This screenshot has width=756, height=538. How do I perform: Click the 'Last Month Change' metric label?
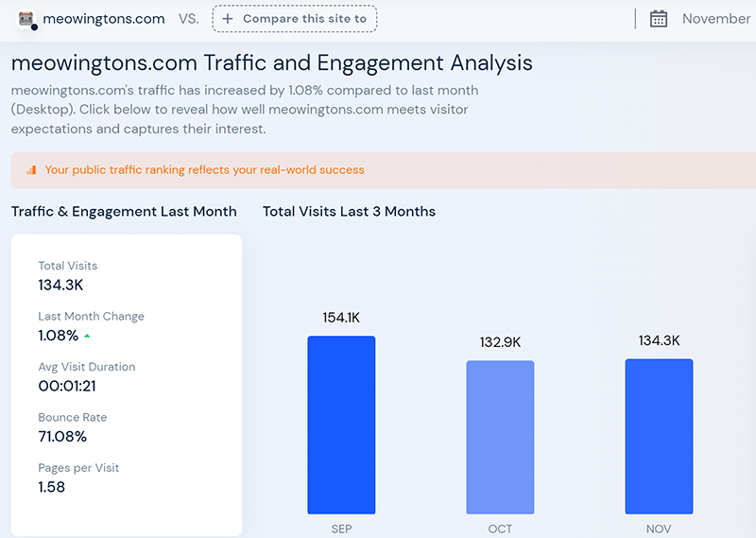tap(91, 317)
